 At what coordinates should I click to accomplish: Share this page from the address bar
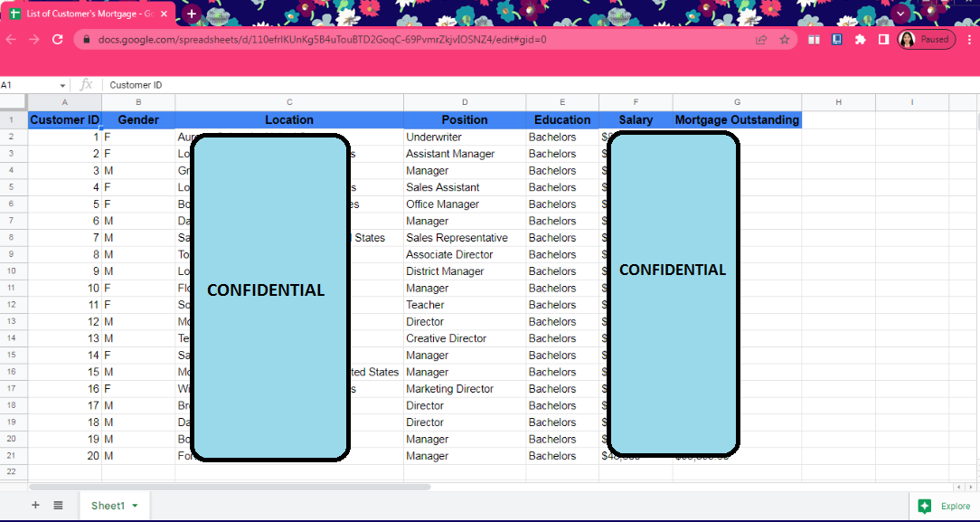(x=761, y=40)
